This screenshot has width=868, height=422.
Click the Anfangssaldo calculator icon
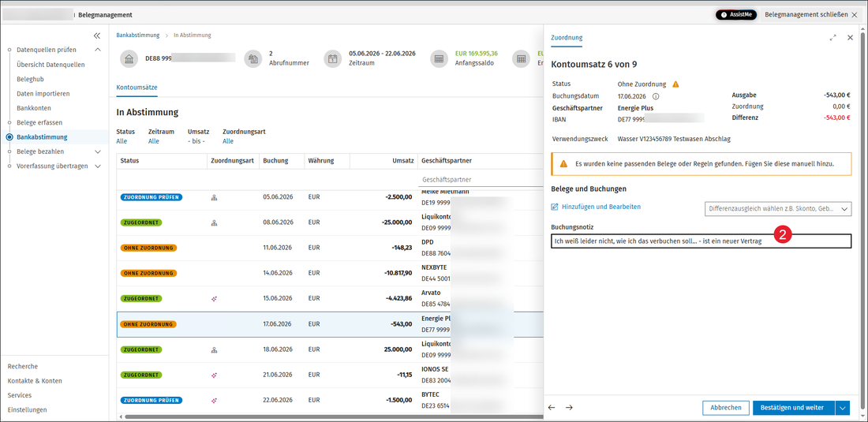click(439, 58)
